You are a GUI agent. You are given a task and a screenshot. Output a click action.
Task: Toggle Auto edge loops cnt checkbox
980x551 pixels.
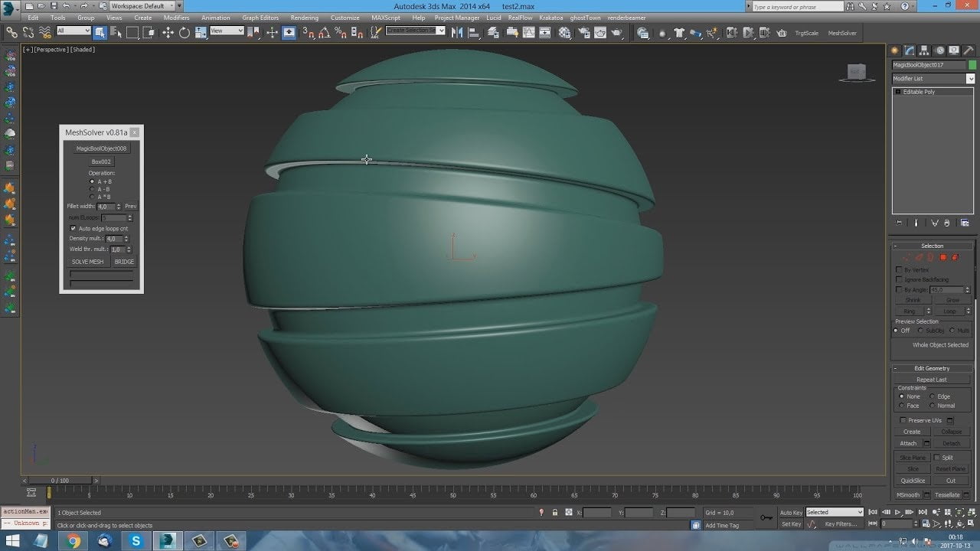73,228
